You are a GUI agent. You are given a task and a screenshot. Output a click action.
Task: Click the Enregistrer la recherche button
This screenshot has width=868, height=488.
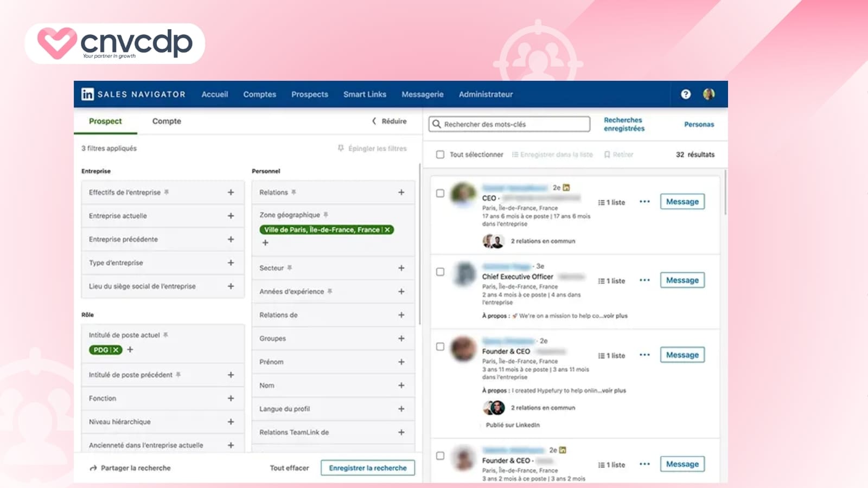point(368,467)
